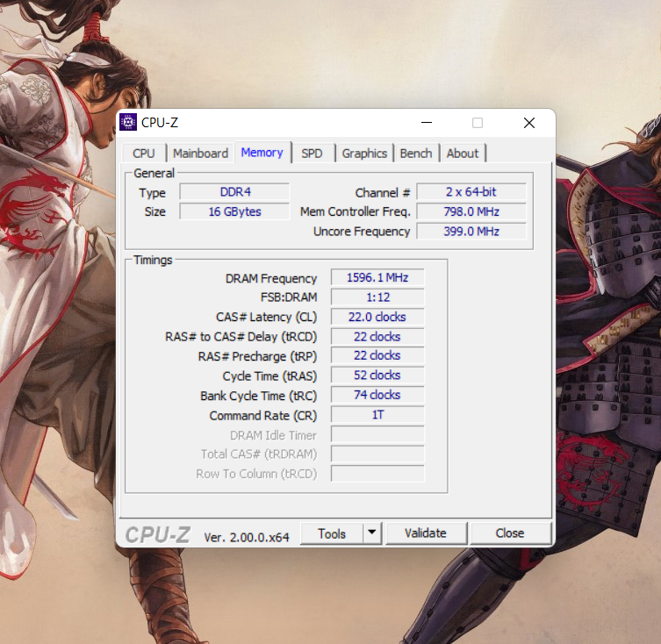
Task: Click the 798.0 MHz controller frequency field
Action: pyautogui.click(x=471, y=211)
